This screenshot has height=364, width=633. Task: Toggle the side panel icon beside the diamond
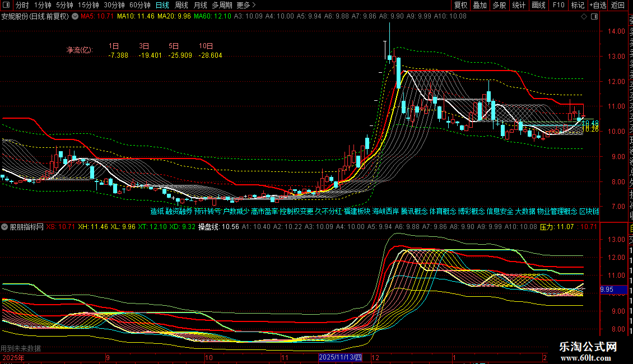click(x=594, y=17)
